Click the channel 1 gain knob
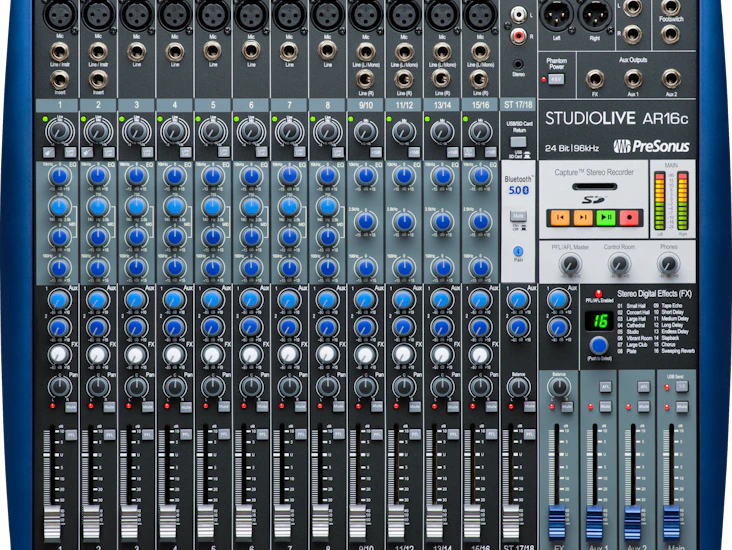The image size is (732, 550). pos(59,132)
